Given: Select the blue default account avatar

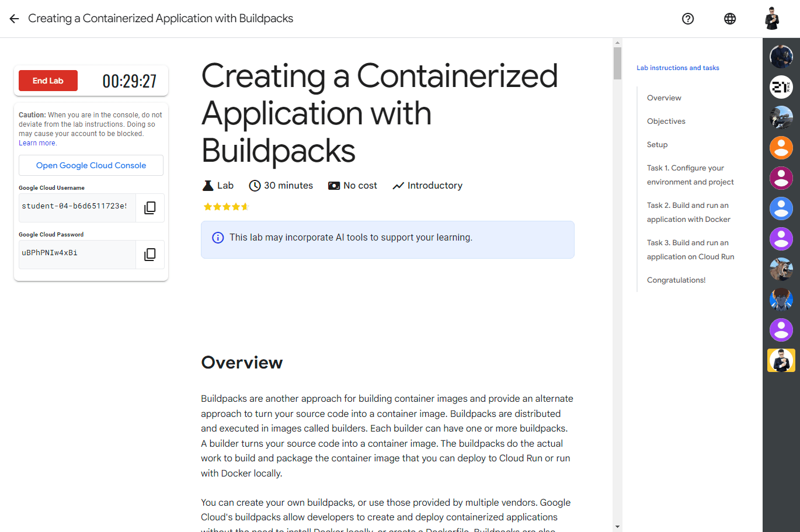Looking at the screenshot, I should pyautogui.click(x=781, y=208).
